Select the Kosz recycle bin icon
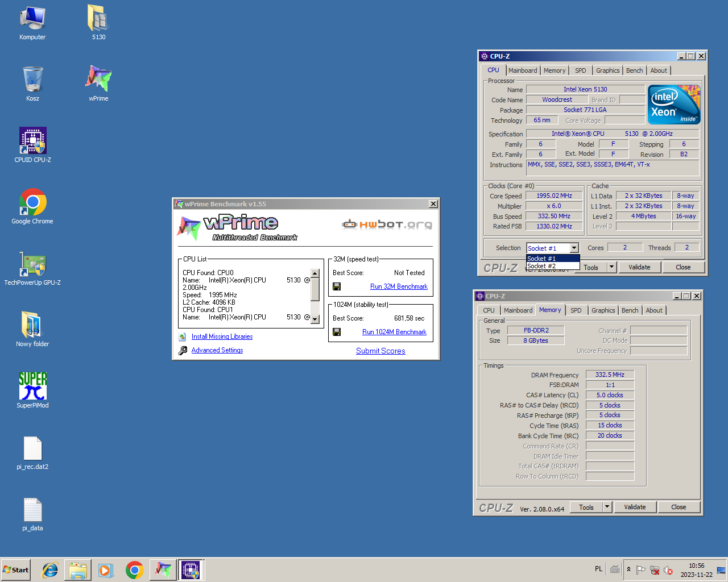This screenshot has height=582, width=728. tap(32, 84)
